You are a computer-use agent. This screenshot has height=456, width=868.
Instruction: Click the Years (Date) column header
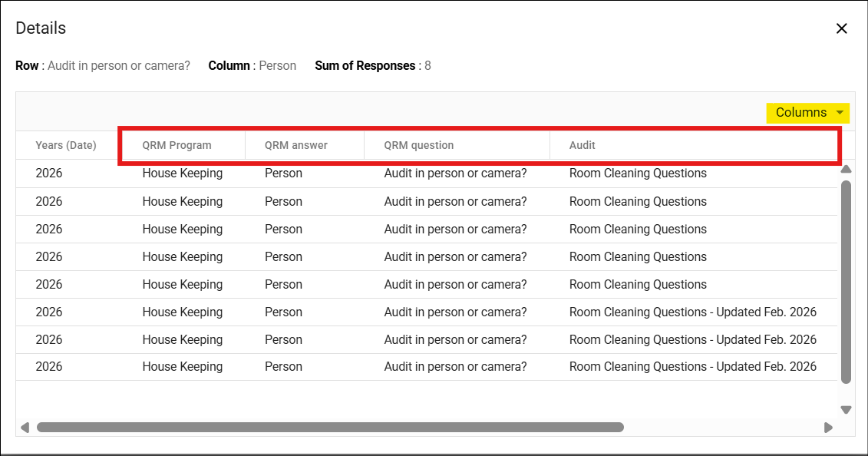click(x=64, y=145)
